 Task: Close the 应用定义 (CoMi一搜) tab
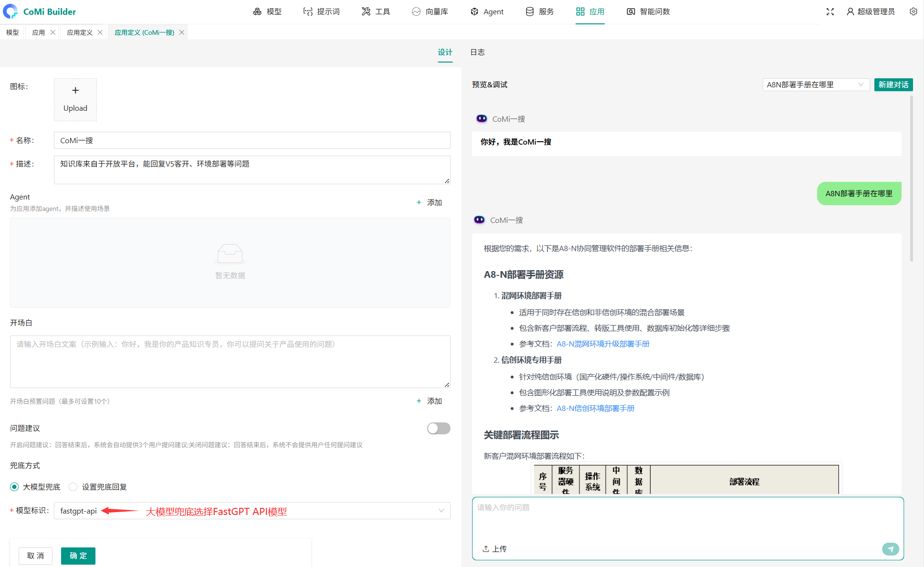[182, 32]
